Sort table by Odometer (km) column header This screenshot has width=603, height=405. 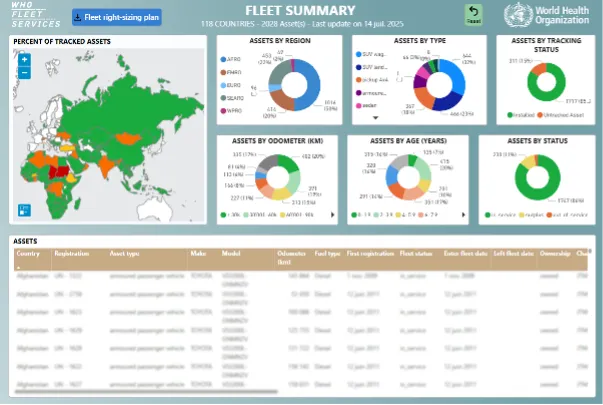click(x=293, y=259)
